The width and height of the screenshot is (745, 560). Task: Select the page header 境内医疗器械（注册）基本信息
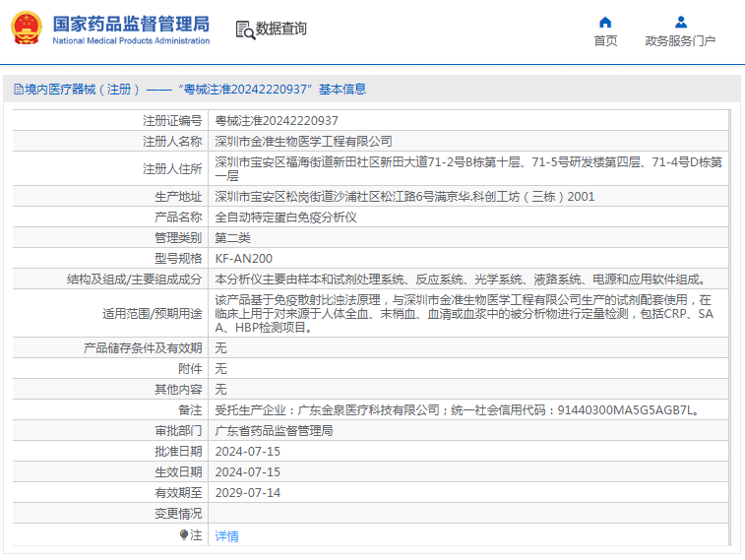click(x=190, y=90)
